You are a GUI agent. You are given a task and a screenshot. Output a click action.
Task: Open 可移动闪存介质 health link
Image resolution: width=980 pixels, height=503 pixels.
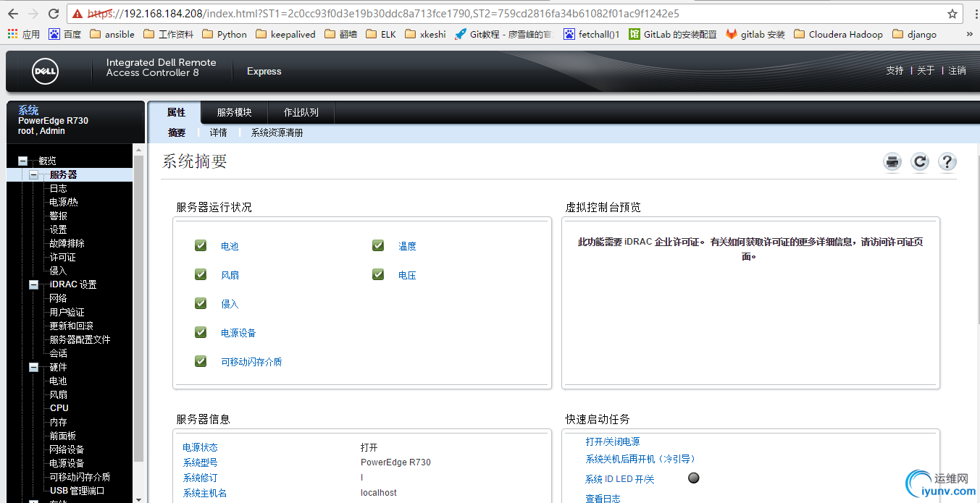point(251,362)
